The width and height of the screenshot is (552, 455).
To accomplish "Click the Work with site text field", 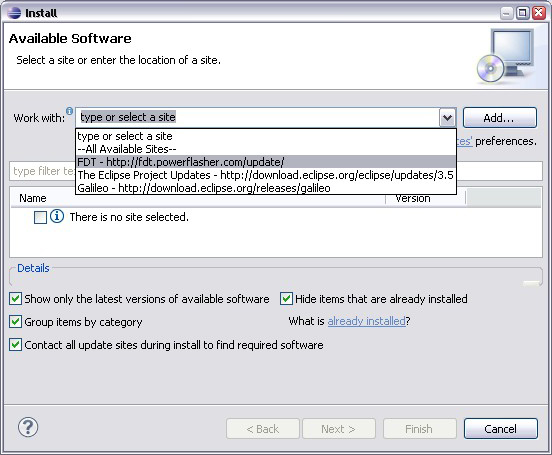I will click(257, 117).
